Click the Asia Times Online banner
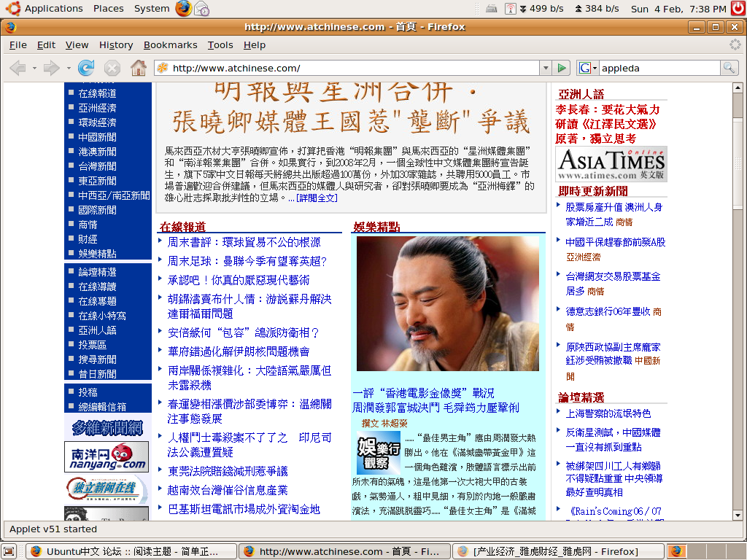The width and height of the screenshot is (747, 560). 611,164
